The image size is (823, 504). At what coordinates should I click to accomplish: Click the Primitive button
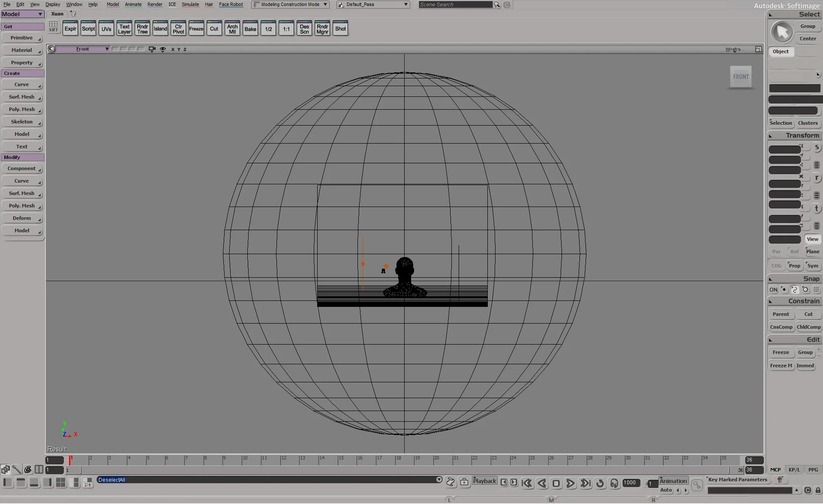tap(22, 38)
